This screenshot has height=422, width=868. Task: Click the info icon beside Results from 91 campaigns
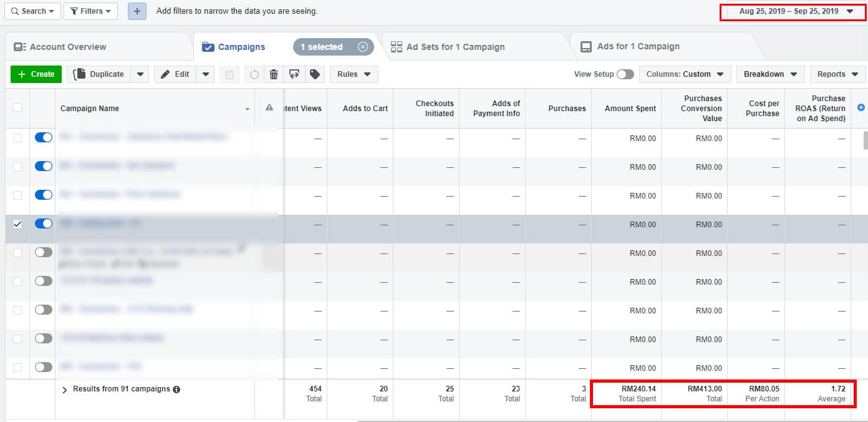tap(176, 390)
